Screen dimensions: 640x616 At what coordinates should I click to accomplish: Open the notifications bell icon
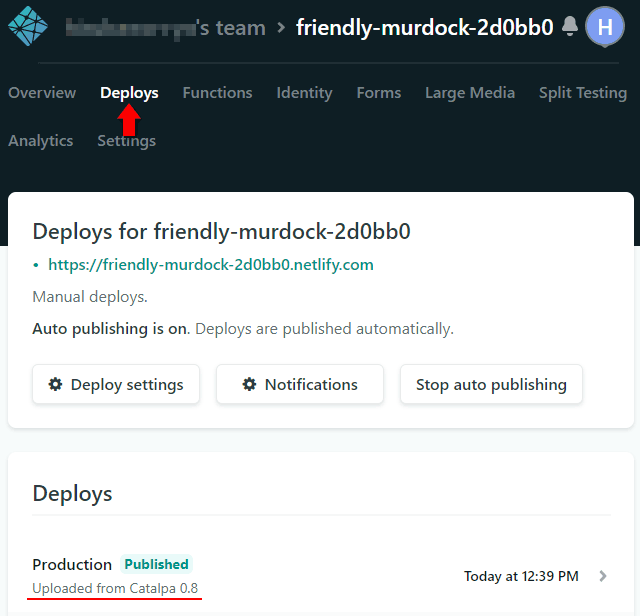(570, 27)
